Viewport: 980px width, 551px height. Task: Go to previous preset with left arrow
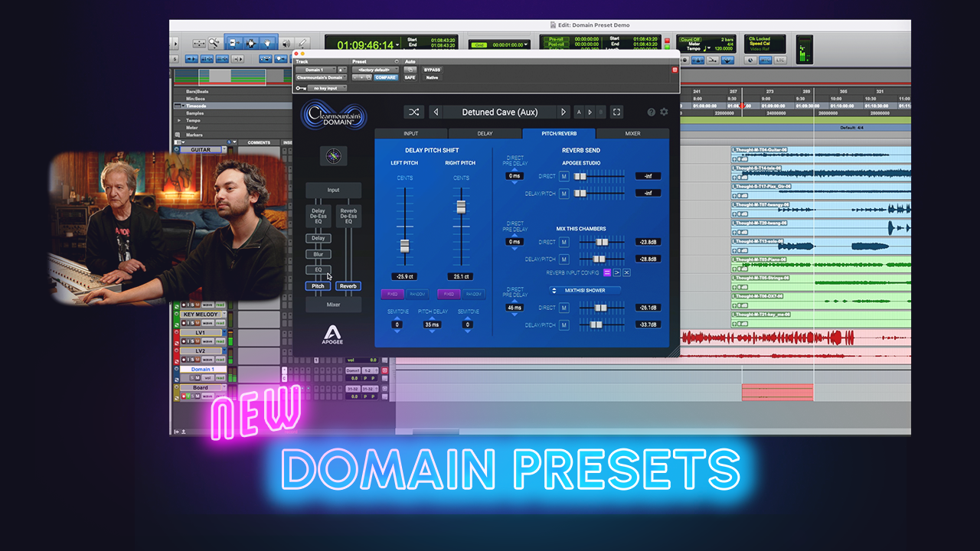pyautogui.click(x=436, y=112)
